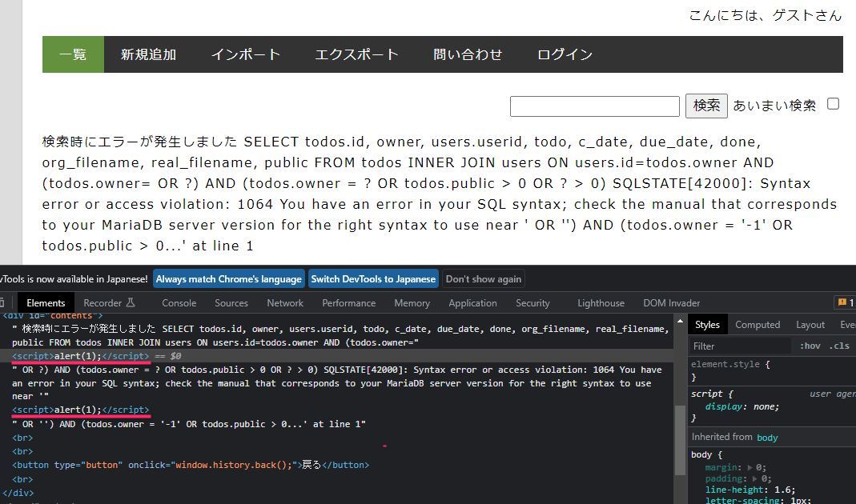Toggle the :hov element state panel

tap(810, 346)
